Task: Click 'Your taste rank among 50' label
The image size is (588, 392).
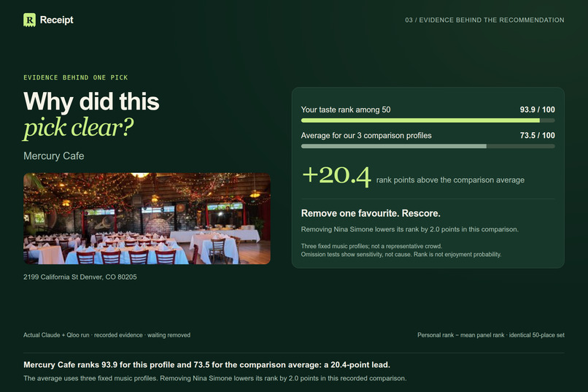Action: coord(346,109)
